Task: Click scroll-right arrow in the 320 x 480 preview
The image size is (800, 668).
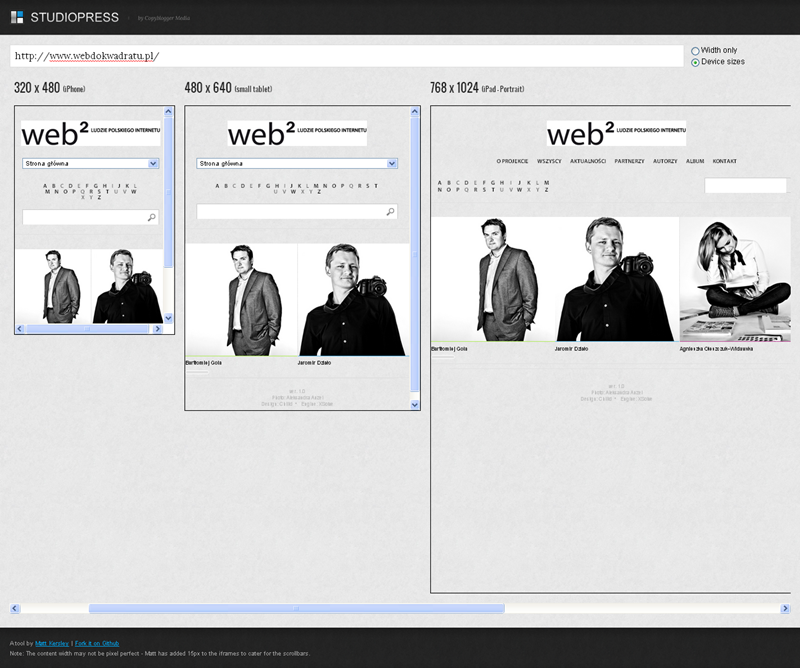Action: click(157, 329)
